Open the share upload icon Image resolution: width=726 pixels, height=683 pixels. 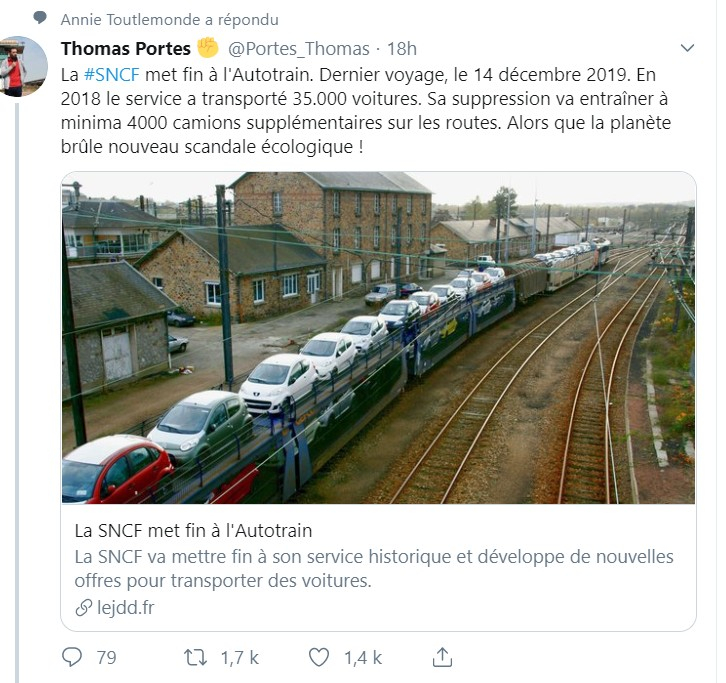(442, 658)
